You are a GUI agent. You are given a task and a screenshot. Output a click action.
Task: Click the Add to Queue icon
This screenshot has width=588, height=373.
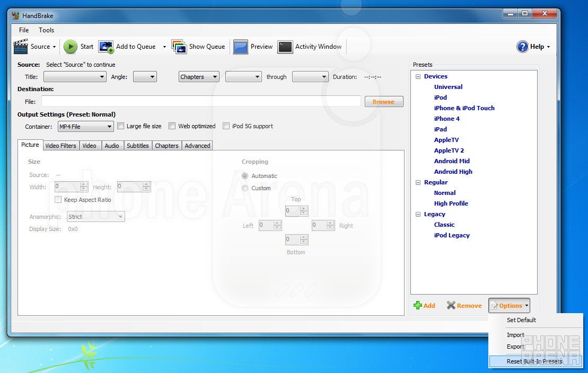click(106, 47)
